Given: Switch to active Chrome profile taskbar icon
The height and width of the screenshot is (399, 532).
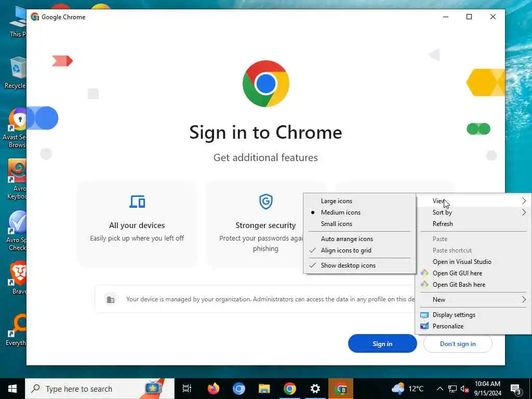Looking at the screenshot, I should click(341, 389).
